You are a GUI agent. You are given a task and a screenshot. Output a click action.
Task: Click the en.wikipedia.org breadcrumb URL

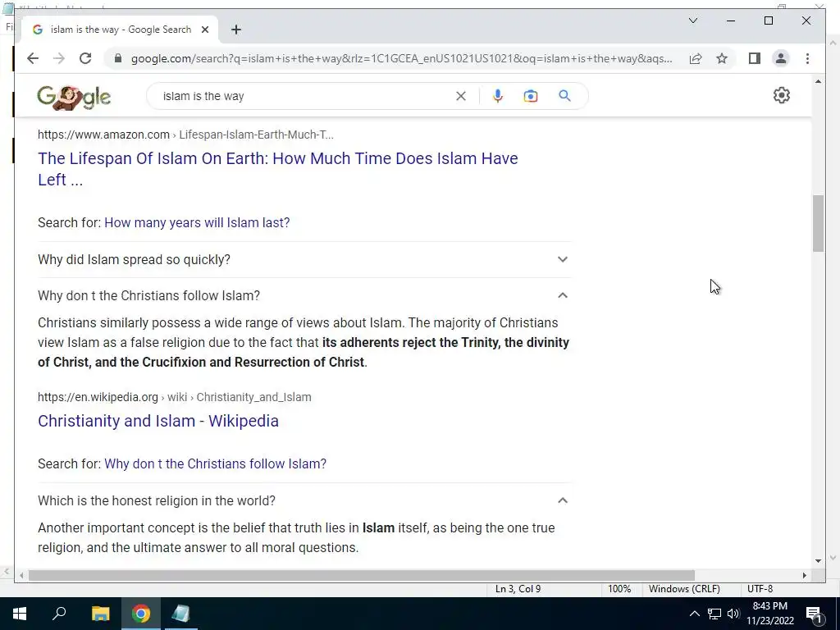tap(174, 397)
